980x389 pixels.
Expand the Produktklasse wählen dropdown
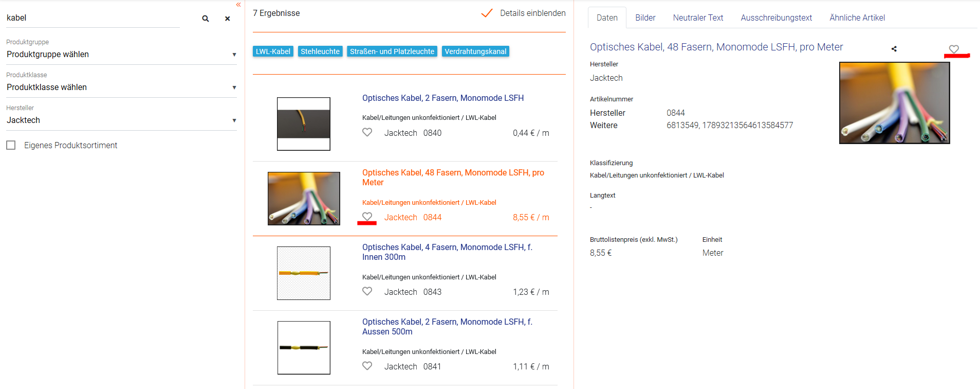(x=121, y=87)
